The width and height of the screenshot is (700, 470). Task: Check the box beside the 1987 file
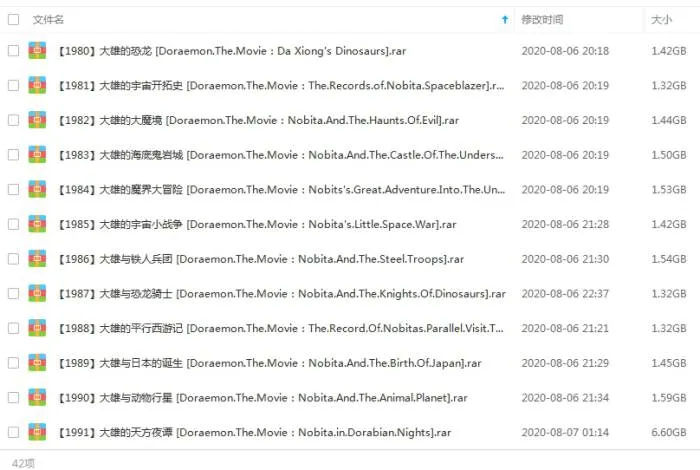[13, 293]
